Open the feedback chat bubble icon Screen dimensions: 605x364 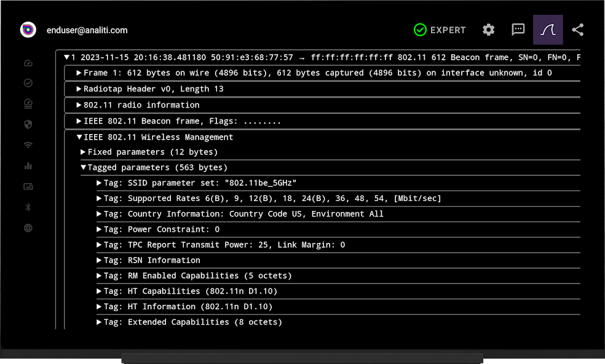(518, 30)
